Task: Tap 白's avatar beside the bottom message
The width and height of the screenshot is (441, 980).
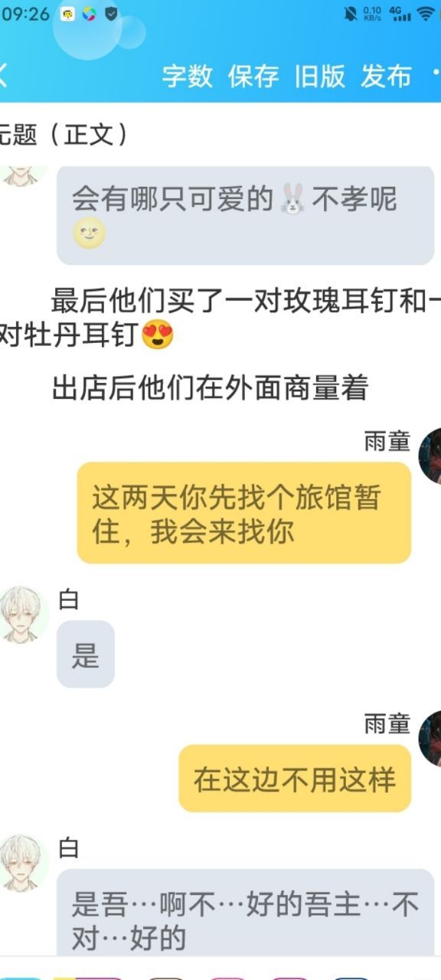Action: click(23, 863)
